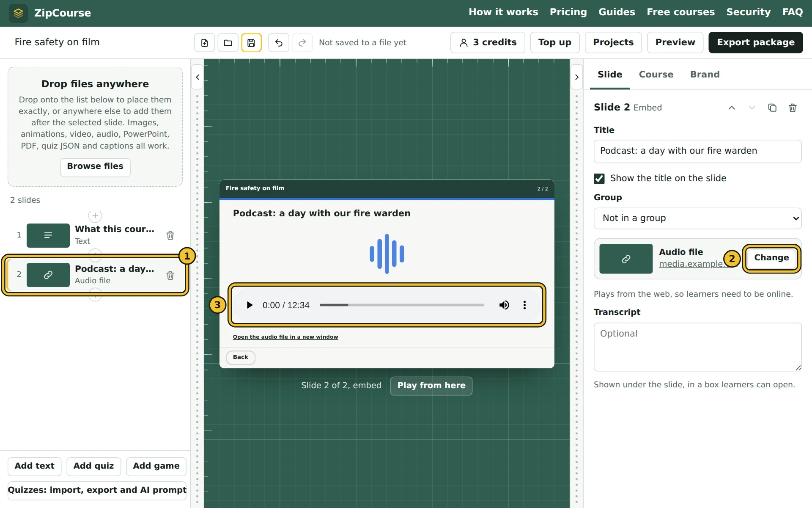Mute the audio player volume

click(504, 305)
